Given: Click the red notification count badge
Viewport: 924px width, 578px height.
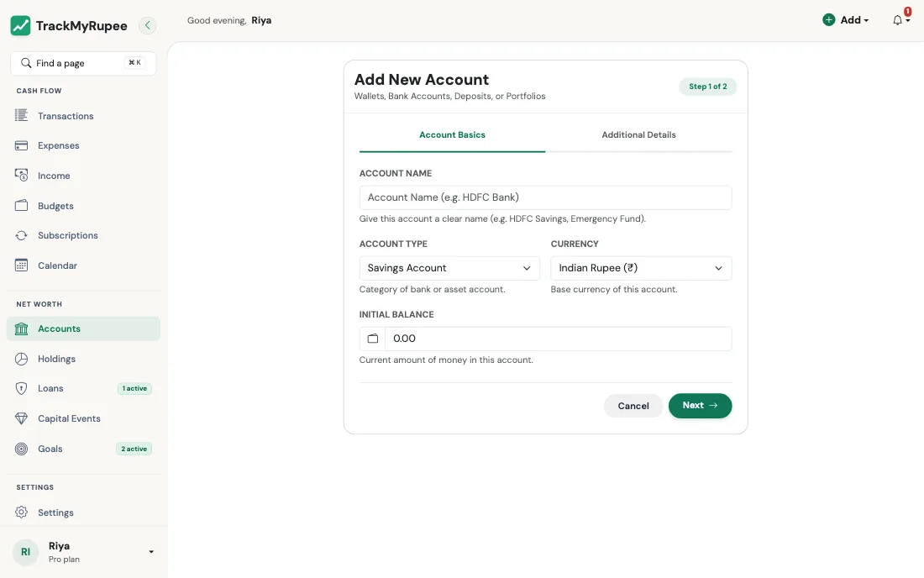Looking at the screenshot, I should click(907, 11).
